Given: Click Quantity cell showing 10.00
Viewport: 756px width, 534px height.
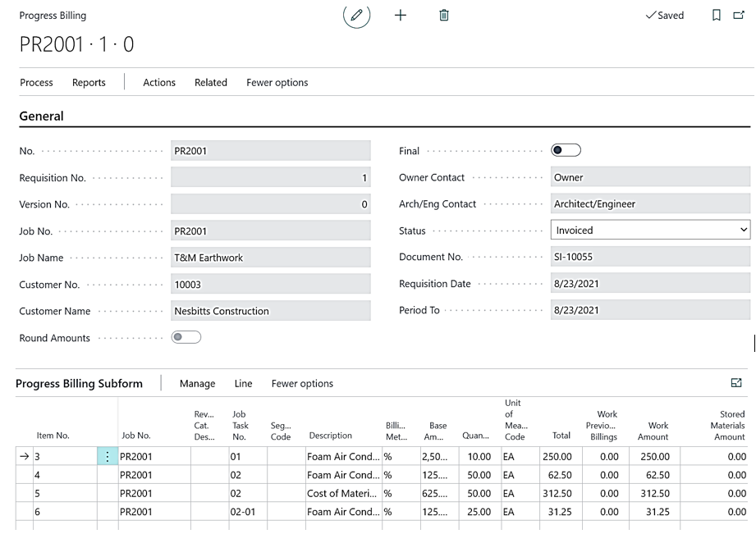Looking at the screenshot, I should (479, 456).
